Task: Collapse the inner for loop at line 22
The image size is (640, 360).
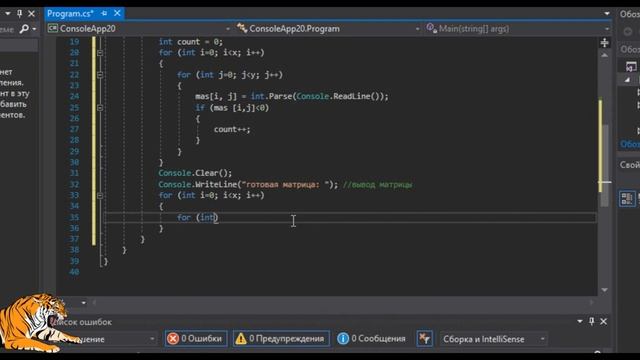Action: pyautogui.click(x=100, y=75)
